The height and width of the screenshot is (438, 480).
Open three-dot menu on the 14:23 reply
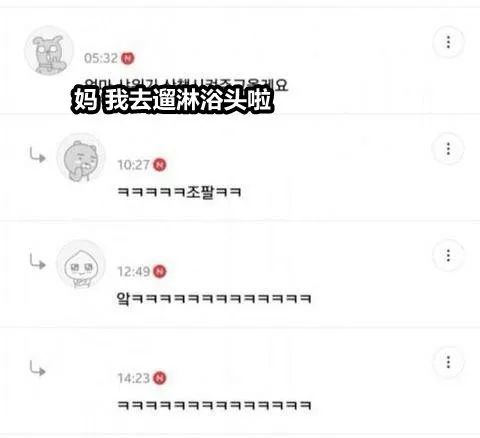tap(448, 362)
